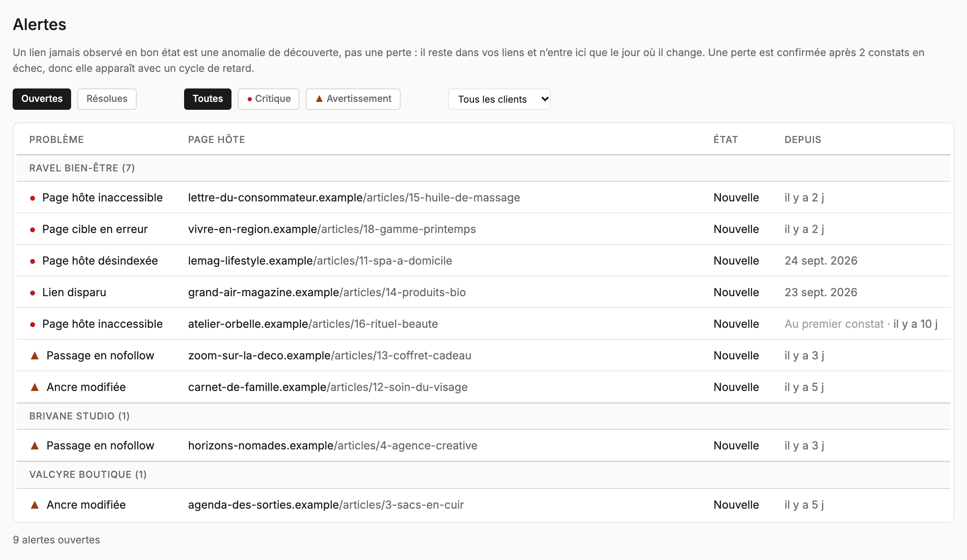Click the Alertes page heading
Screen dimensions: 967x560
tap(40, 24)
